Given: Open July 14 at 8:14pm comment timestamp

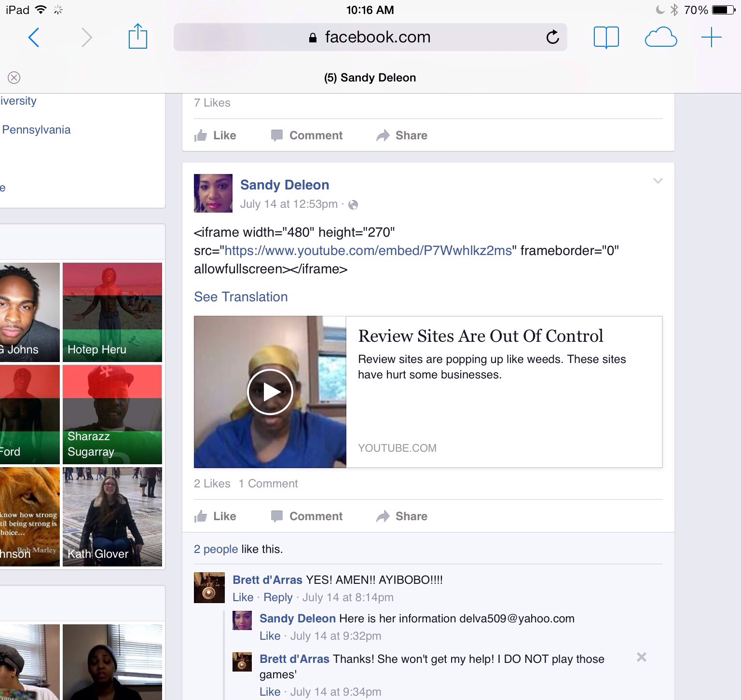Looking at the screenshot, I should [348, 597].
